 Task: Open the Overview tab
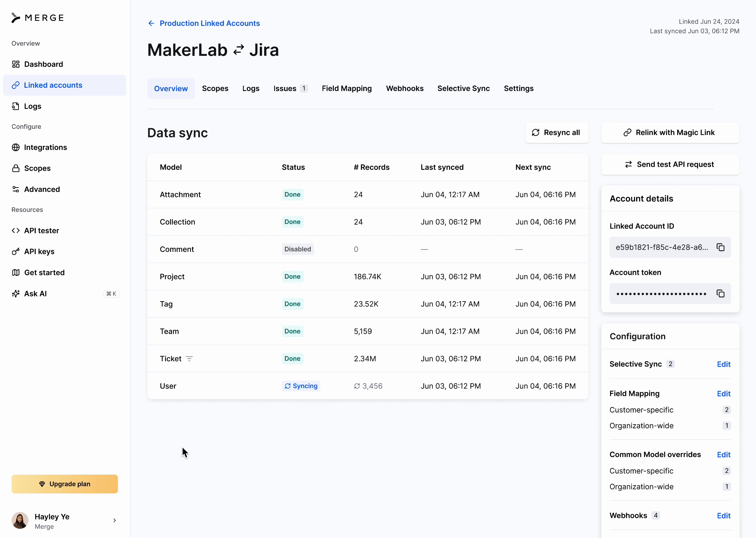coord(171,88)
